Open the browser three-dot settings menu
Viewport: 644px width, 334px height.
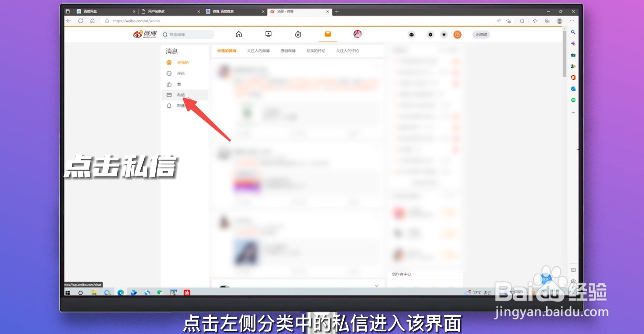[572, 21]
